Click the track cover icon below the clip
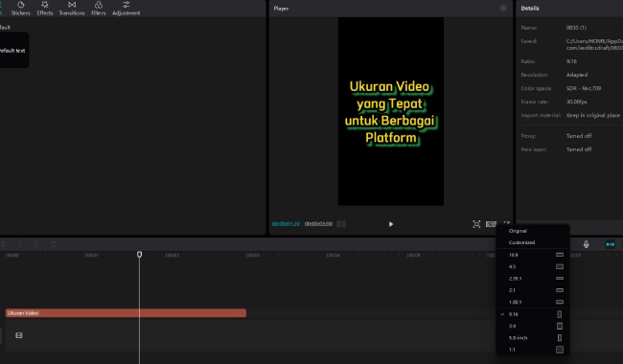The image size is (623, 364). point(18,335)
